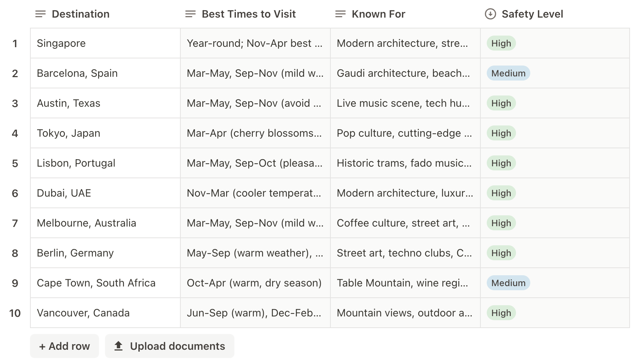
Task: Select row number 1
Action: [15, 43]
